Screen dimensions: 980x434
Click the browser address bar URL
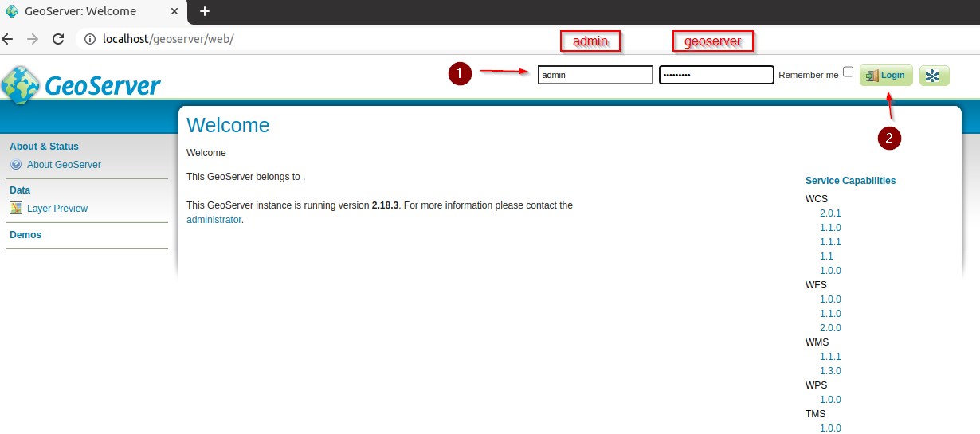[167, 38]
